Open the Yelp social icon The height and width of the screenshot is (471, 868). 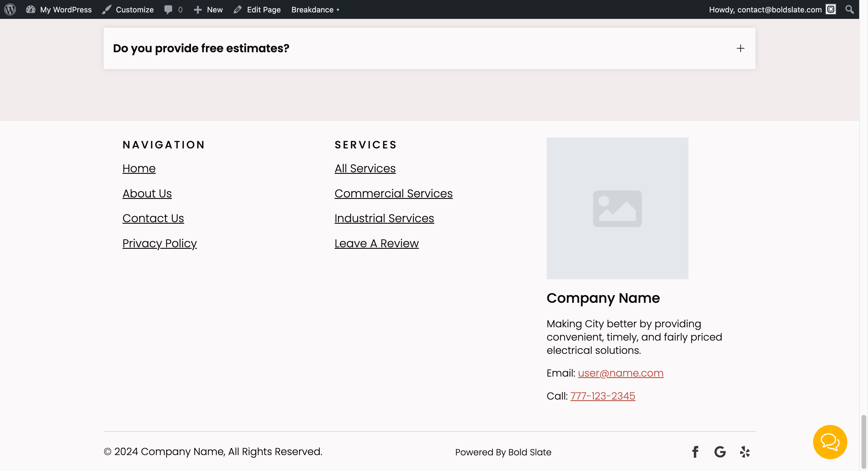click(745, 452)
